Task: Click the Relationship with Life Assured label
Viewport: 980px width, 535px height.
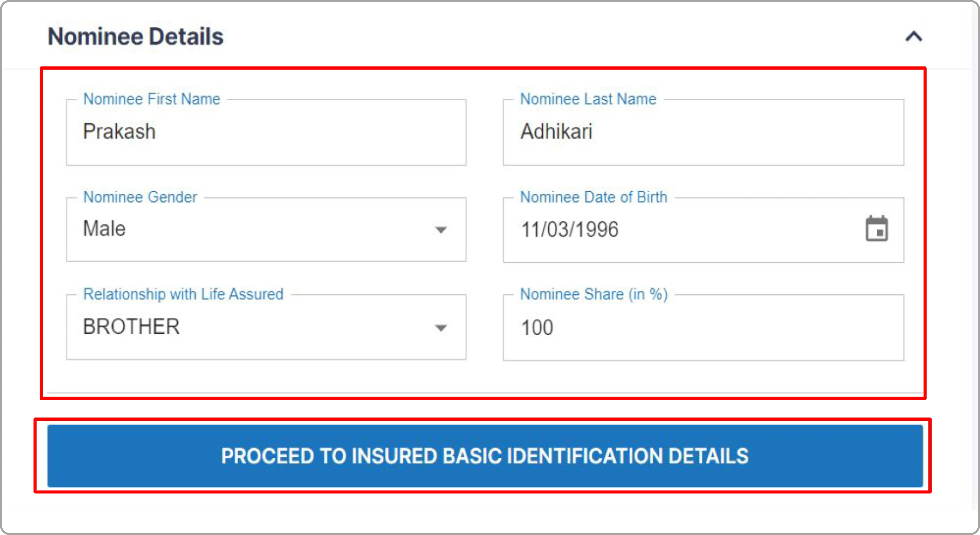Action: [x=183, y=294]
